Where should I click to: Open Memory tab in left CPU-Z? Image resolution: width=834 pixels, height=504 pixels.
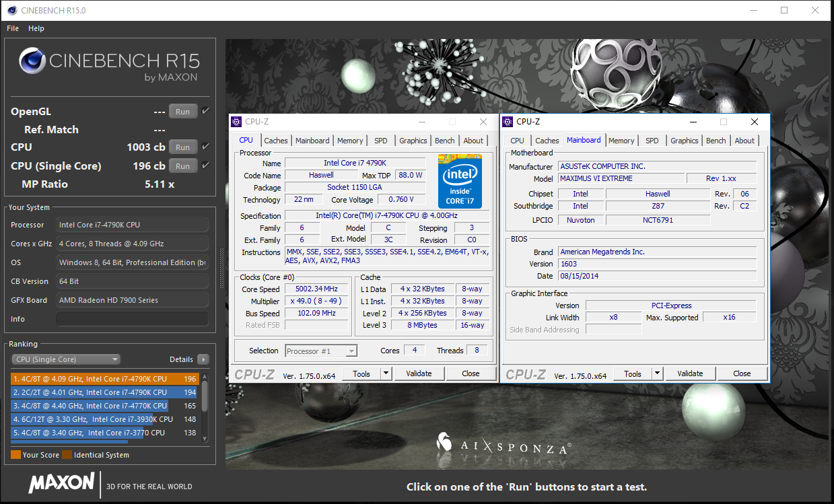(x=350, y=141)
